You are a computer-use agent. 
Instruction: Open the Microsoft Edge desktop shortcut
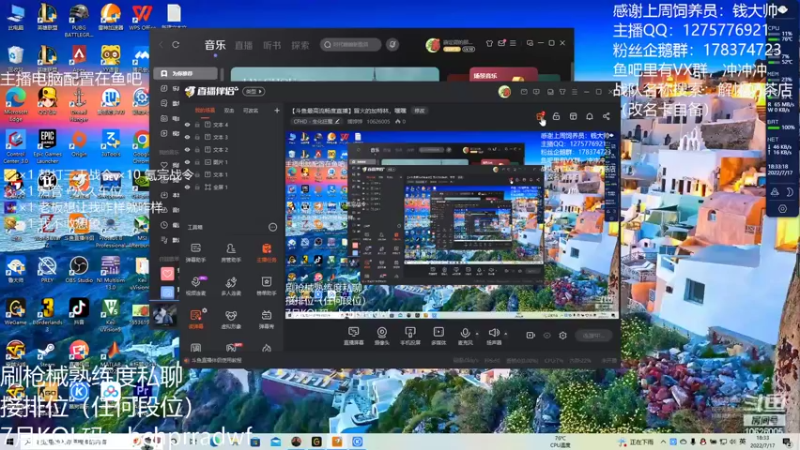(15, 103)
